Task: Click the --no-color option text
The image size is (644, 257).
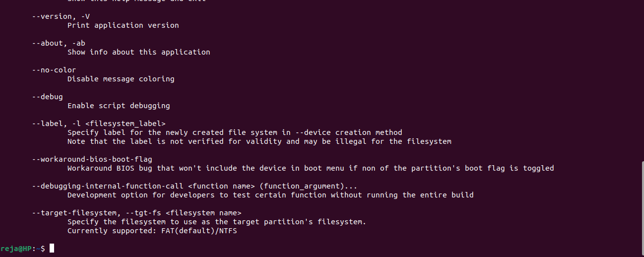Action: pyautogui.click(x=54, y=70)
